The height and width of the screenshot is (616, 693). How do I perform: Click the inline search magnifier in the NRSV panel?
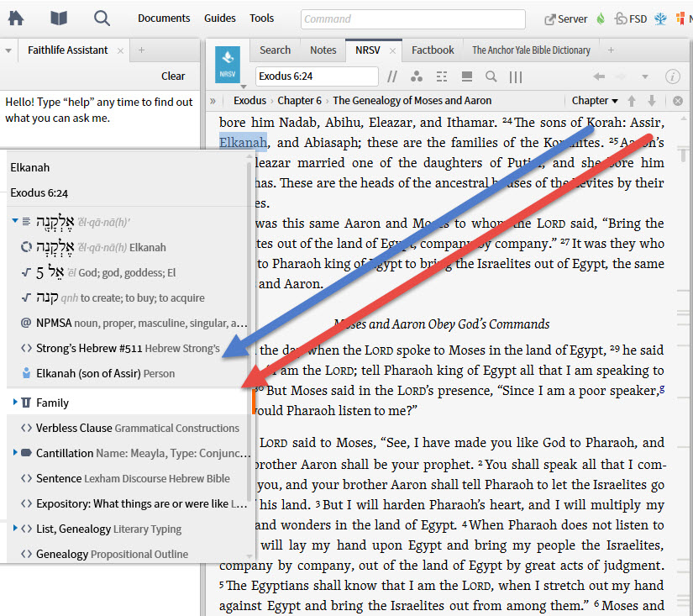pyautogui.click(x=491, y=76)
